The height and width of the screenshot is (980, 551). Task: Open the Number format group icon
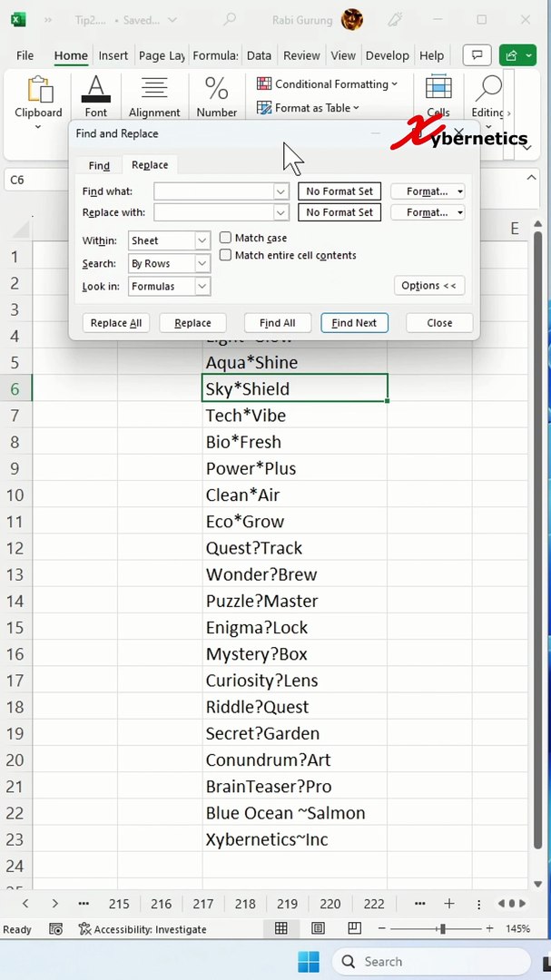(216, 97)
